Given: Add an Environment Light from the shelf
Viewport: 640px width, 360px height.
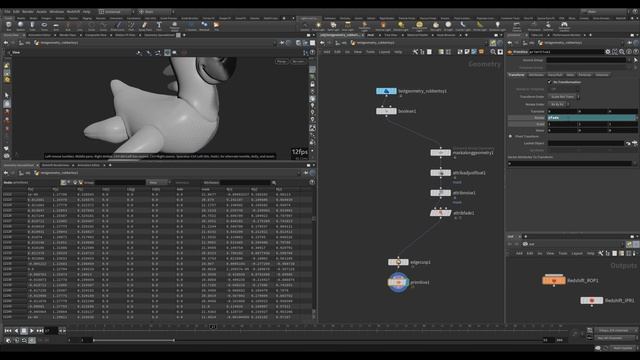Looking at the screenshot, I should pyautogui.click(x=419, y=26).
